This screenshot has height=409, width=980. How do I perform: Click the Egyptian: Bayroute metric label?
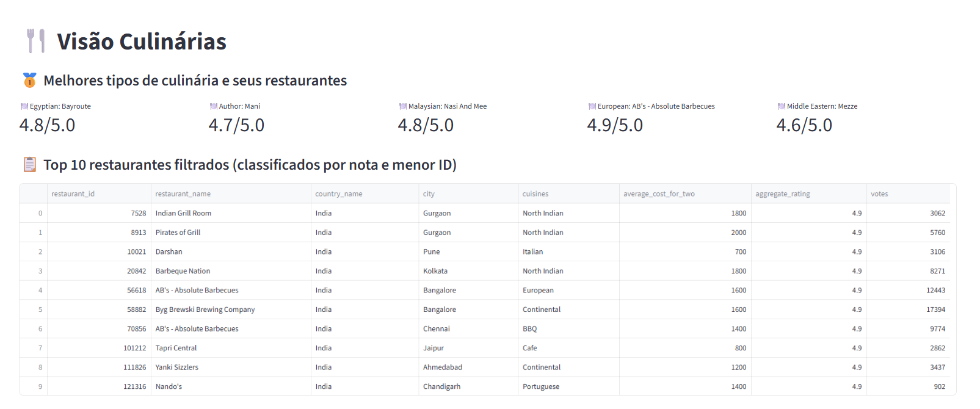(x=60, y=106)
